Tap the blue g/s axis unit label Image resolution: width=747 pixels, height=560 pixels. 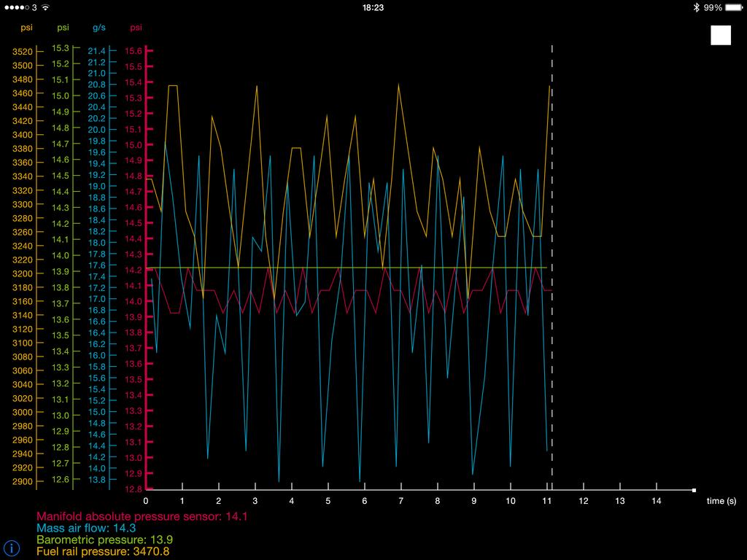(x=98, y=28)
